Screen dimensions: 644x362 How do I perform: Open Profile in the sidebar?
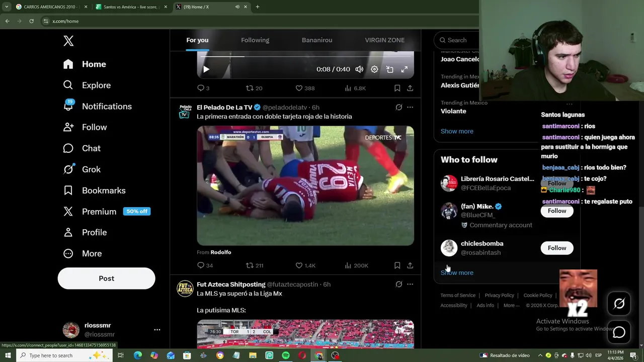point(85,232)
